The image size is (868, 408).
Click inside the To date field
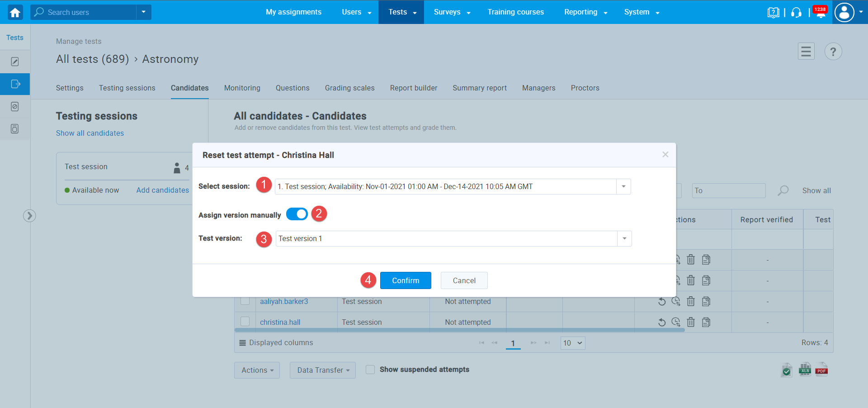728,190
